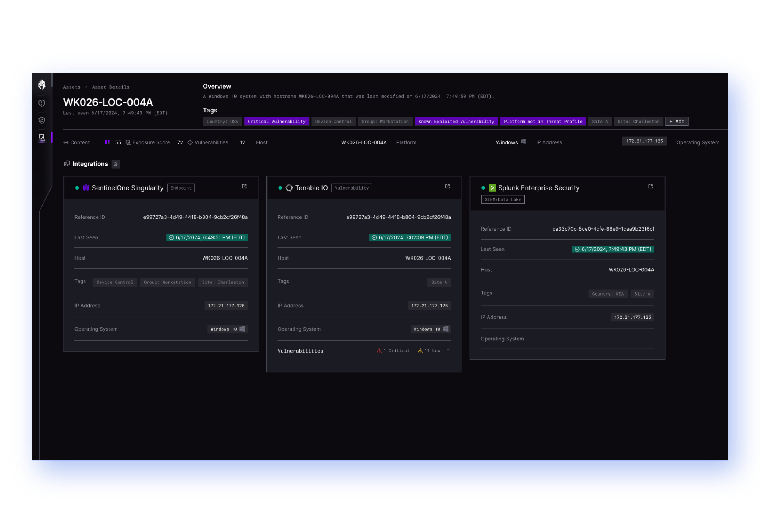Image resolution: width=760 pixels, height=532 pixels.
Task: Click the header IP Address 172.21.177.125
Action: click(x=644, y=141)
